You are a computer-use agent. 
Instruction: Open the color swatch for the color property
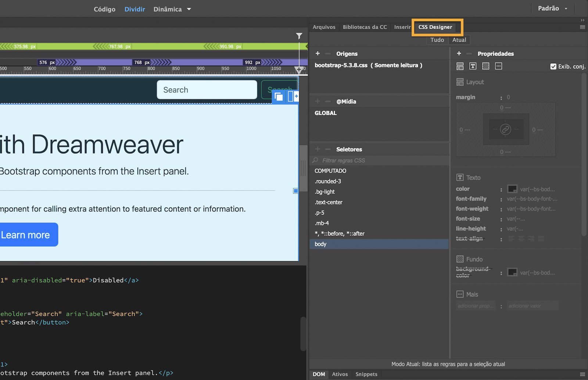512,189
